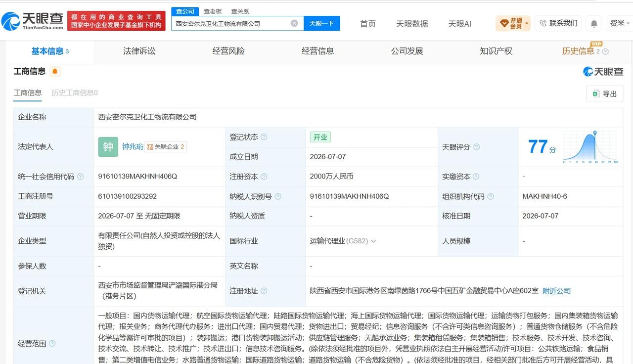The height and width of the screenshot is (364, 633).
Task: Click the orange alert bell beside 工商信息
Action: (55, 71)
